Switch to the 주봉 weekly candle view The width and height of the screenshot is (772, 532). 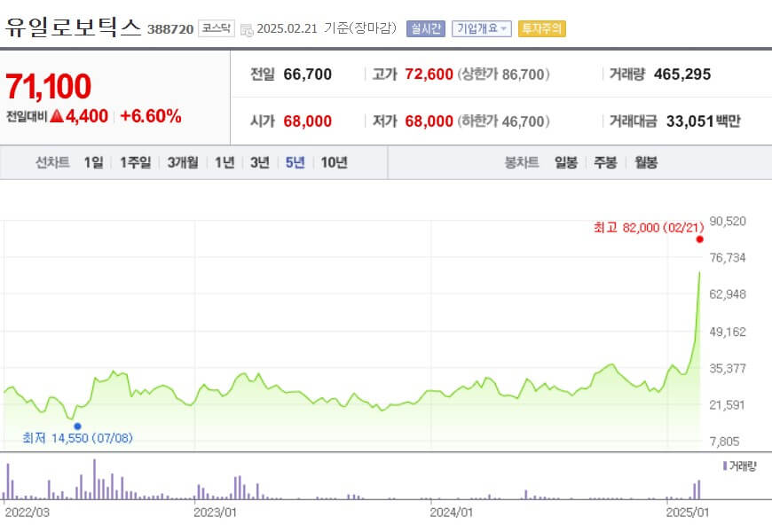604,163
